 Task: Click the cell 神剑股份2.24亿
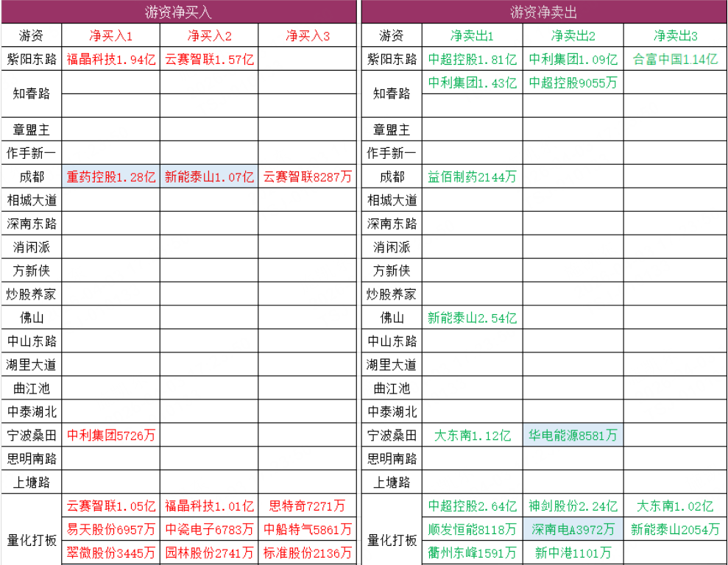573,505
